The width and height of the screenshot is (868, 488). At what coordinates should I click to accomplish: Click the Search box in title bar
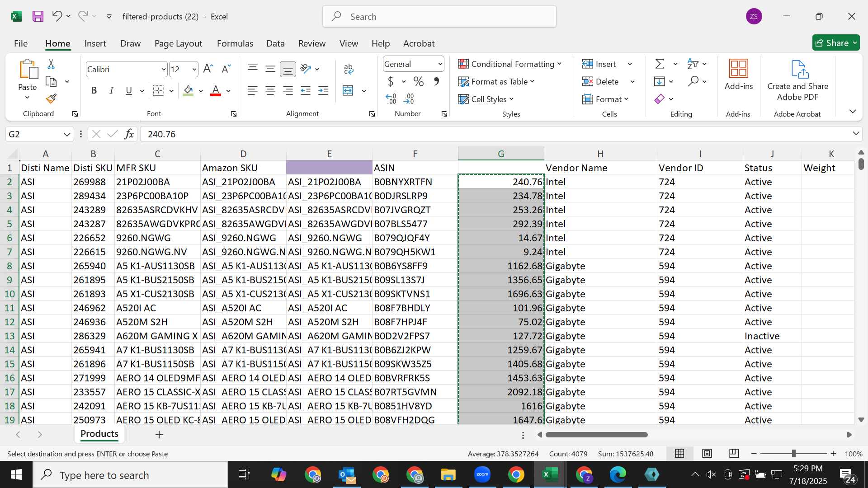439,17
